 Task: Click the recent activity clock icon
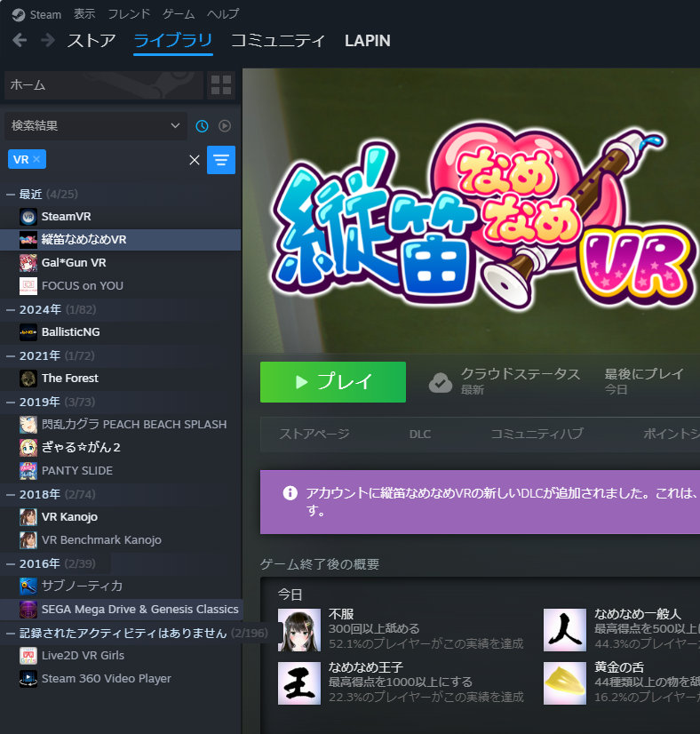pos(202,126)
